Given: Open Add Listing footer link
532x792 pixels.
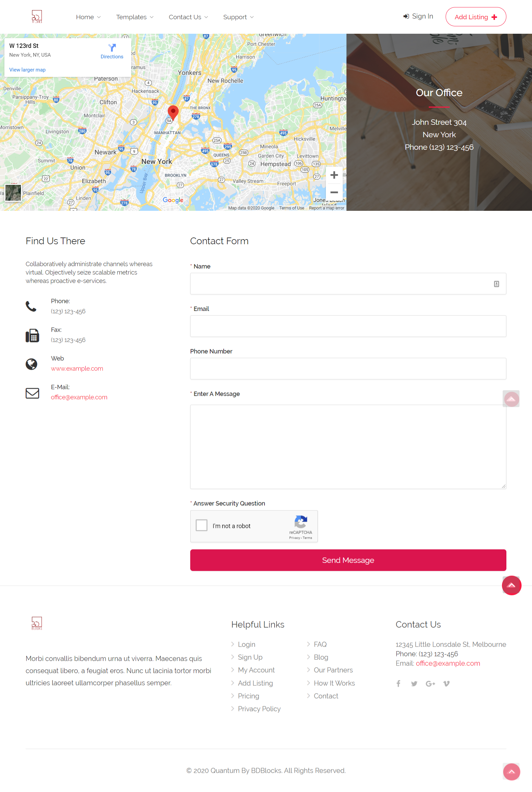Looking at the screenshot, I should [x=255, y=683].
